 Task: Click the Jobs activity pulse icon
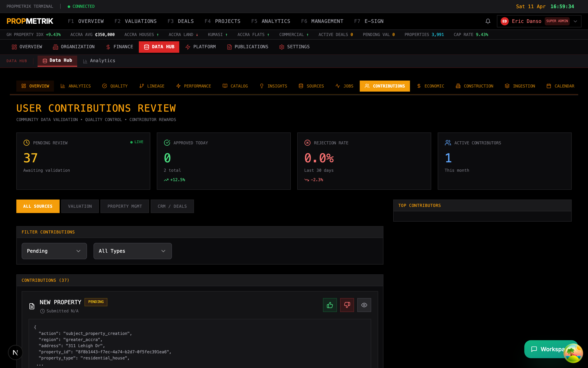click(x=338, y=86)
